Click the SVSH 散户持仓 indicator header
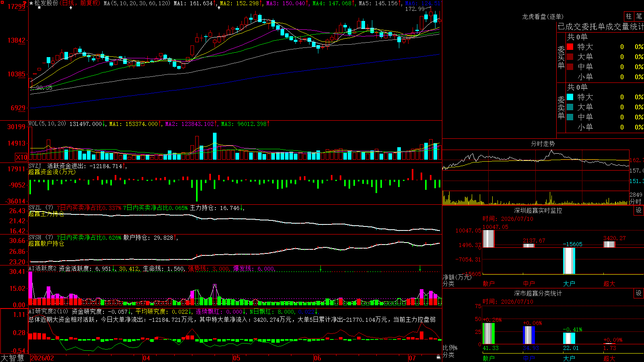This screenshot has width=644, height=362. [103, 238]
